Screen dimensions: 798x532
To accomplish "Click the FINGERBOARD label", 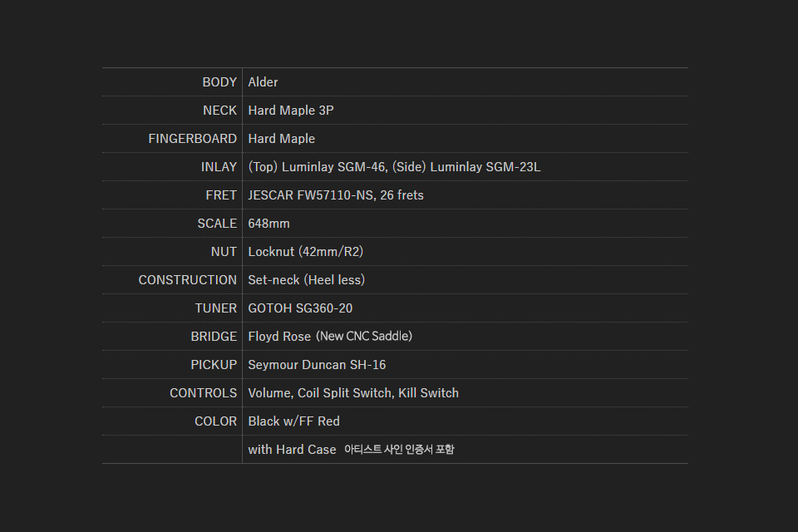I will [192, 139].
